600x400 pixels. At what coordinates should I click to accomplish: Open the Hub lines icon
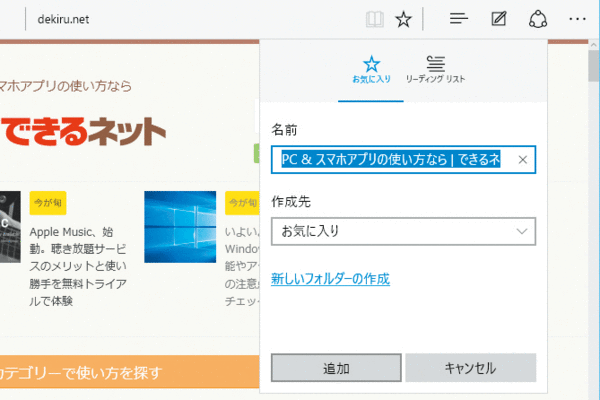[x=459, y=18]
